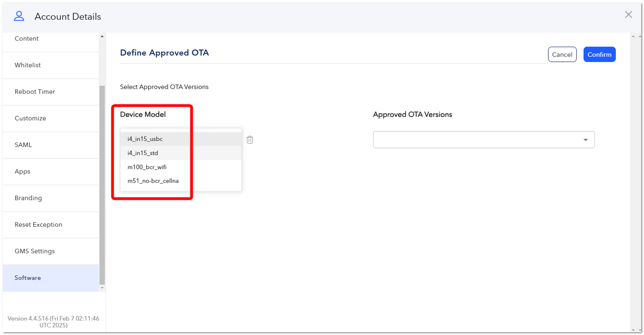The width and height of the screenshot is (644, 335).
Task: Go to Reset Exception section
Action: coord(51,224)
